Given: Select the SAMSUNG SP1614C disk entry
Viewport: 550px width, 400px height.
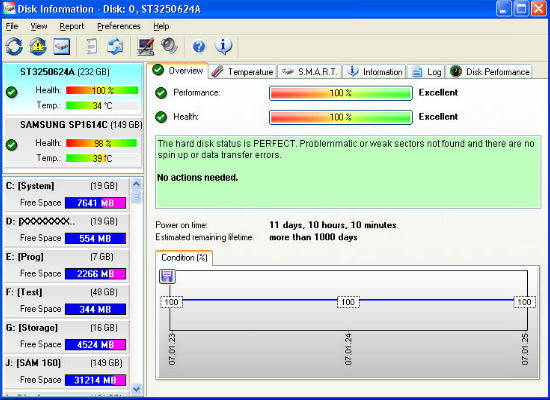Looking at the screenshot, I should [73, 143].
